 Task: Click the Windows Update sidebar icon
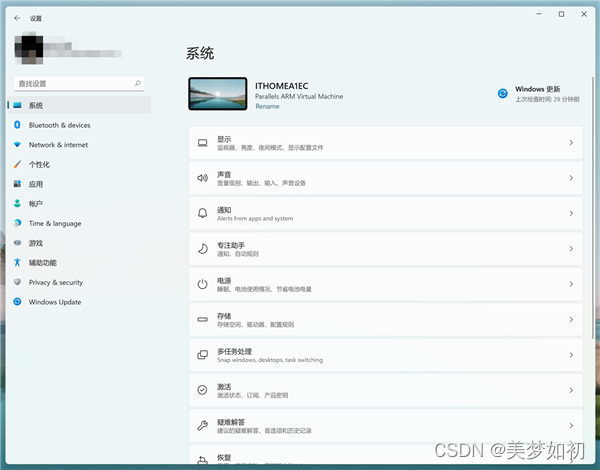click(x=17, y=302)
